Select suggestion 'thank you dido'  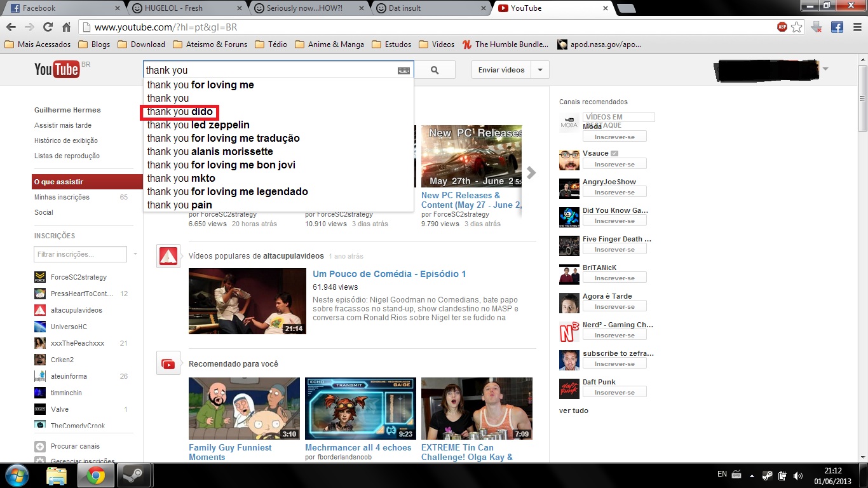(278, 112)
